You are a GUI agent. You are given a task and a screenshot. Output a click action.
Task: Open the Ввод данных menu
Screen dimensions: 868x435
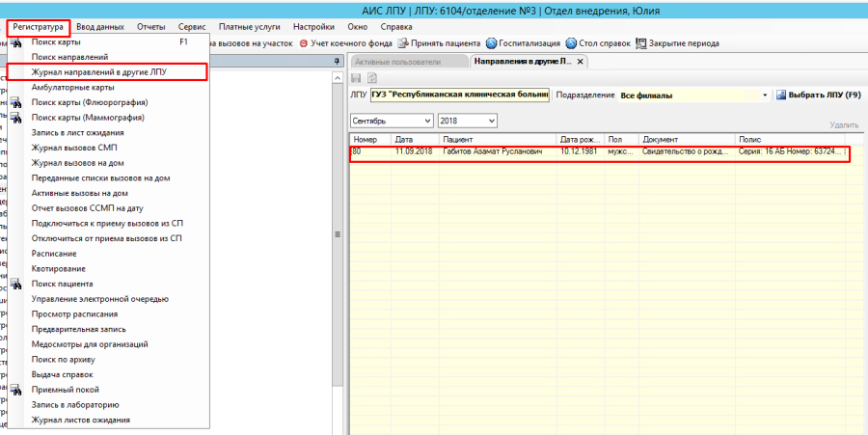click(x=100, y=27)
